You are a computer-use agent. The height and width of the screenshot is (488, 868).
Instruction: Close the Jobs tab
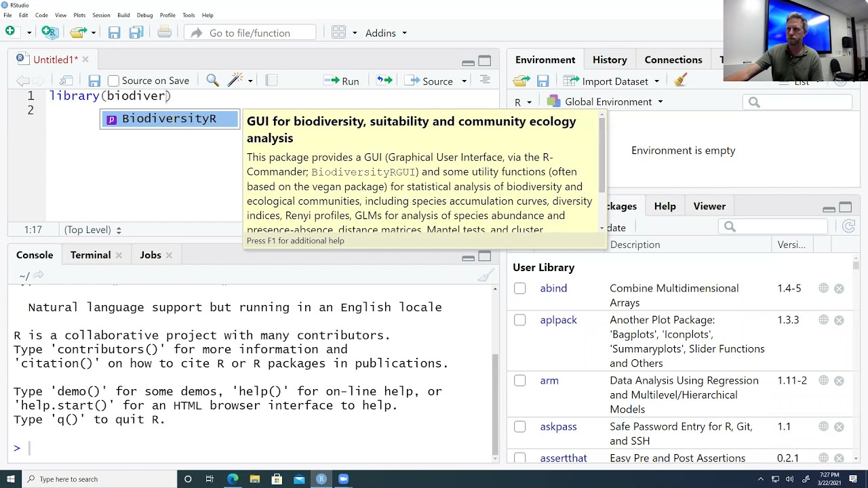pyautogui.click(x=169, y=256)
